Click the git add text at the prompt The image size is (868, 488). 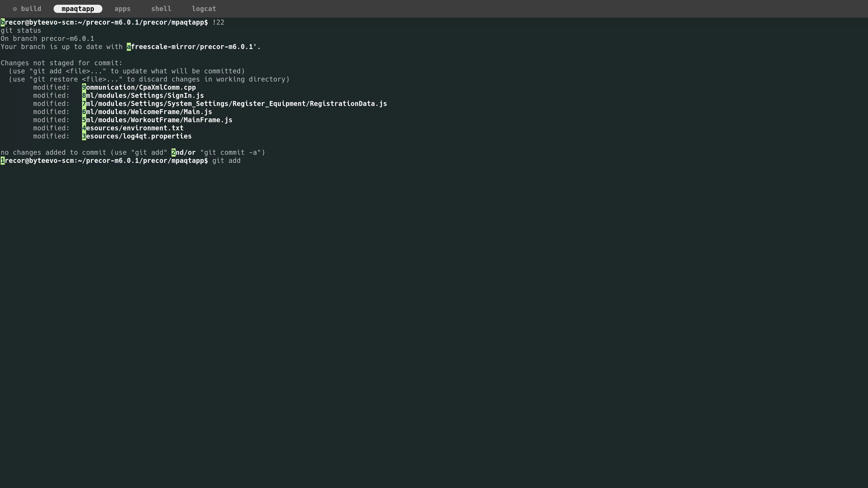(226, 161)
